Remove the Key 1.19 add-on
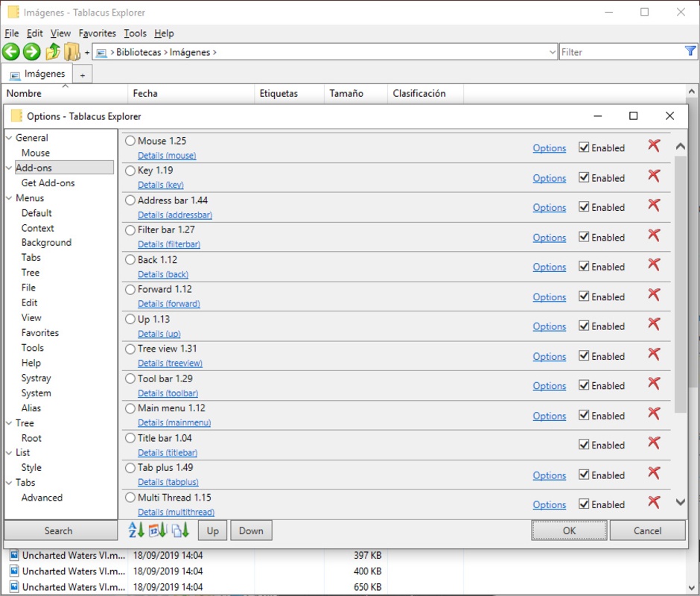 [654, 176]
